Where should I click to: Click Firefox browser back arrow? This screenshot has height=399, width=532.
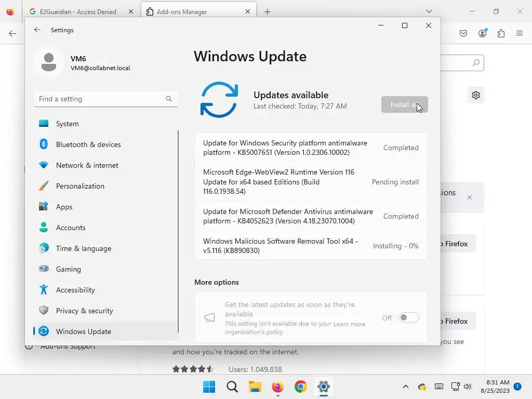click(12, 33)
